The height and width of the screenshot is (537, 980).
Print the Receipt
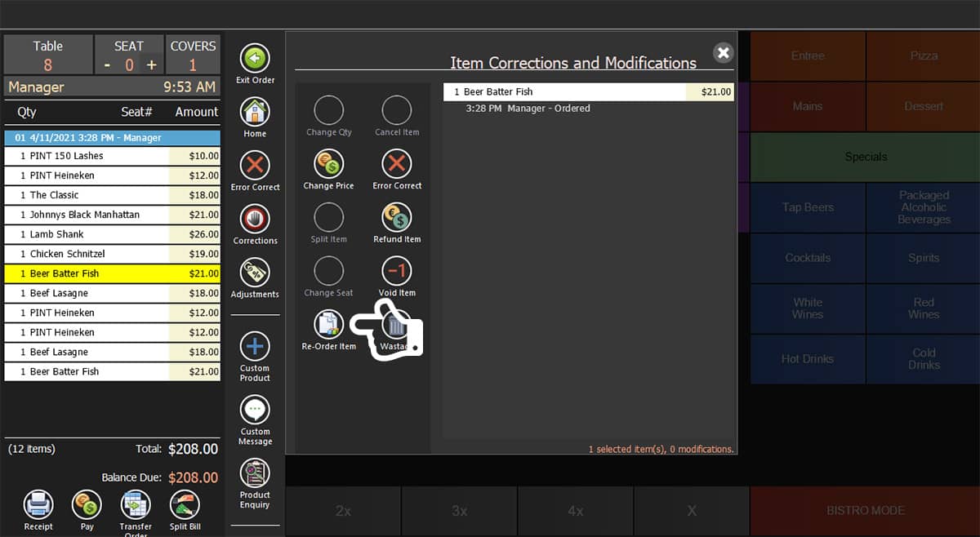38,506
